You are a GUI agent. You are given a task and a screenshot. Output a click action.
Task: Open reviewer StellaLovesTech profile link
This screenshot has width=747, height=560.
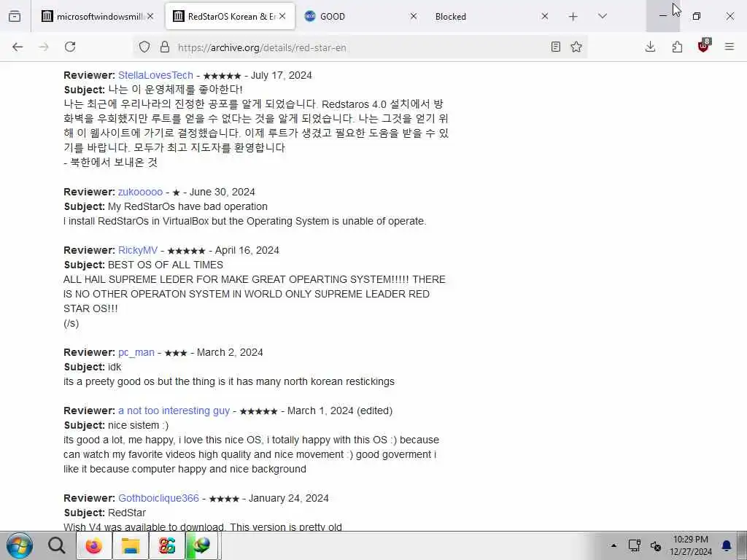pos(155,75)
